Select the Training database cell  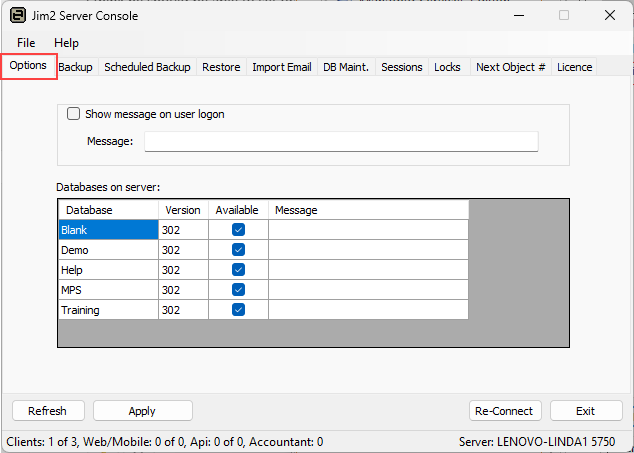(108, 310)
